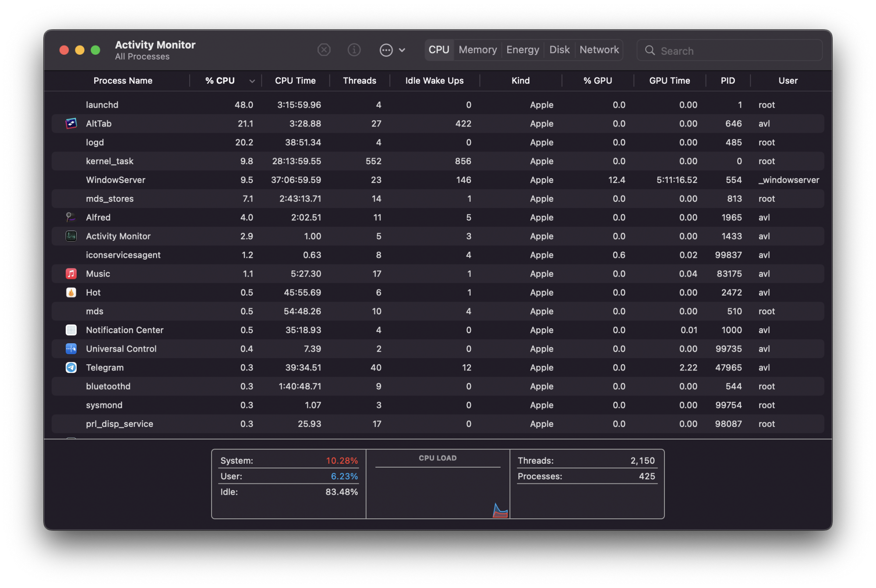Click the CPU Load graph
This screenshot has height=588, width=876.
click(x=438, y=491)
